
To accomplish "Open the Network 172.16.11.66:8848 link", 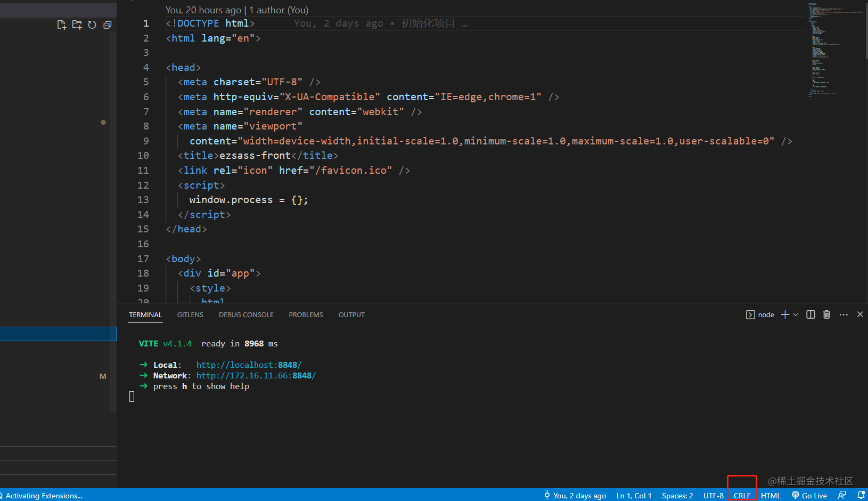I will point(256,375).
